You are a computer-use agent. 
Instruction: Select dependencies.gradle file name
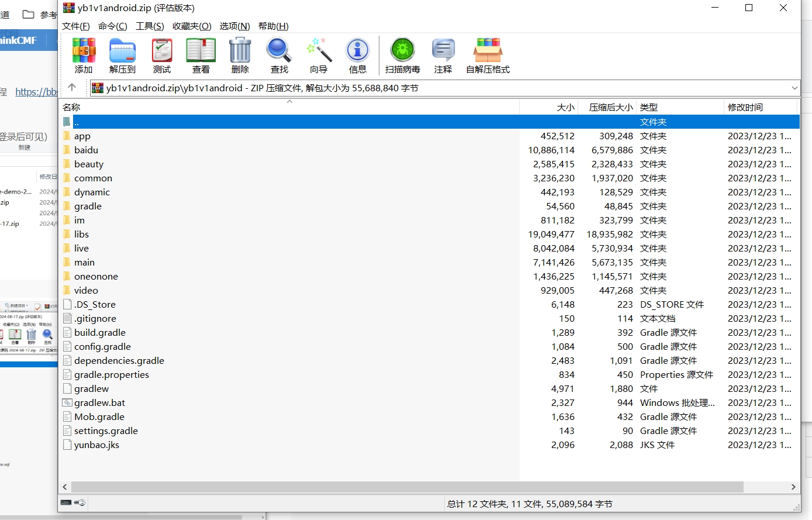(119, 360)
